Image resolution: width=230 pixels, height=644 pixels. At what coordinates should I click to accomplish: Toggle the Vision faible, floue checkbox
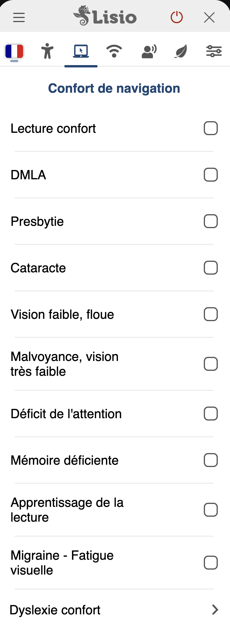point(211,314)
